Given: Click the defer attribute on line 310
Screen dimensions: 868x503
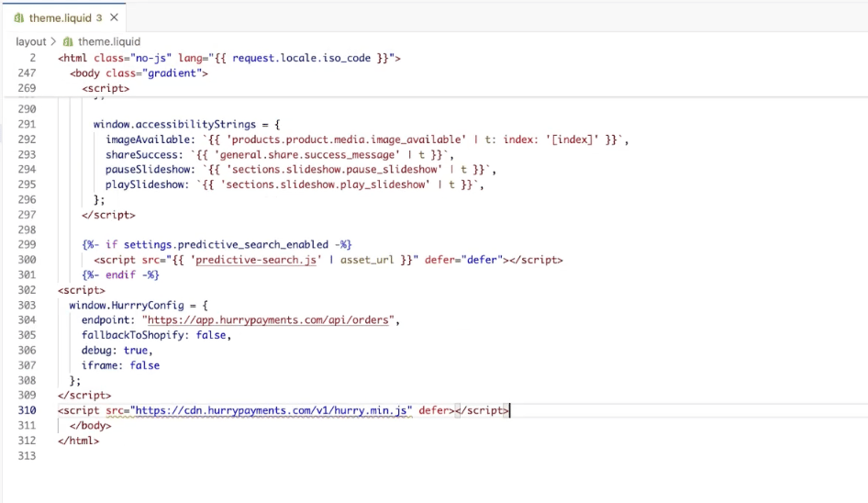Looking at the screenshot, I should pyautogui.click(x=433, y=410).
